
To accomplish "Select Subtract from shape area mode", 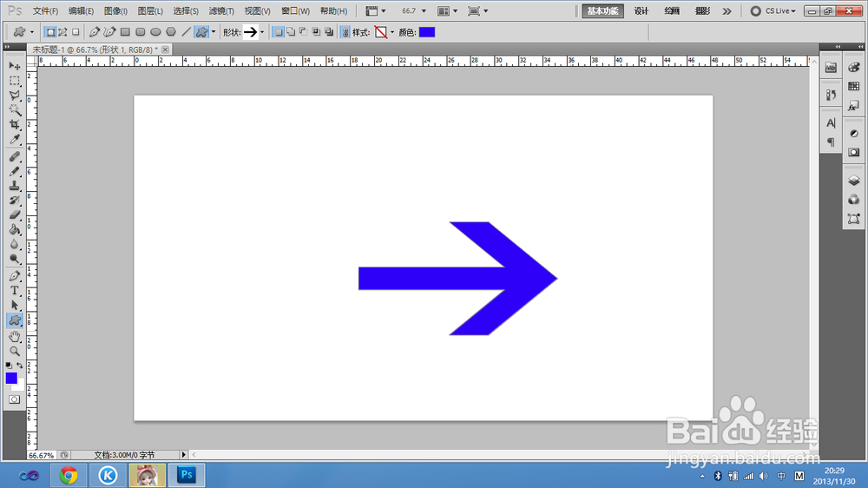I will point(303,32).
